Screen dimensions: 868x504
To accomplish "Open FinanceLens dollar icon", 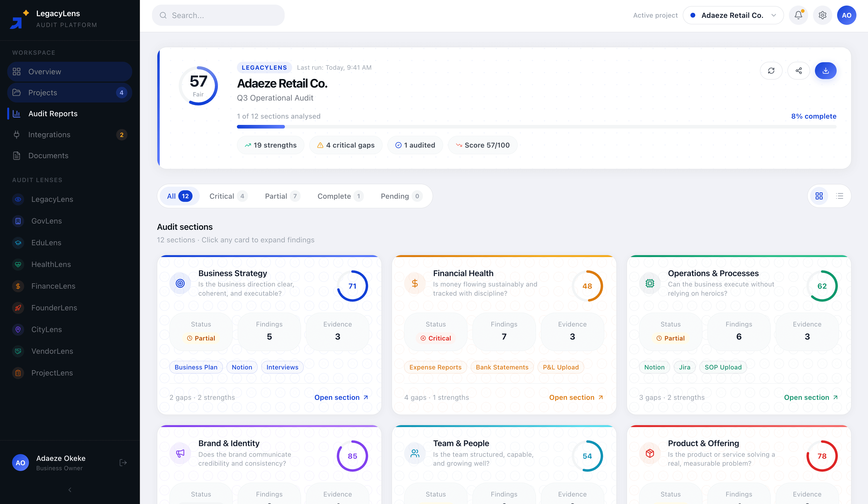I will (18, 286).
